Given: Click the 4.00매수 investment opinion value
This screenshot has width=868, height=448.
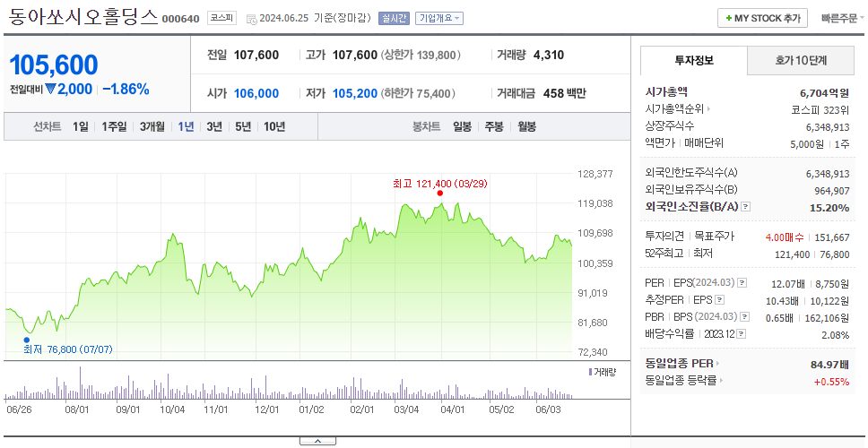Looking at the screenshot, I should point(785,237).
